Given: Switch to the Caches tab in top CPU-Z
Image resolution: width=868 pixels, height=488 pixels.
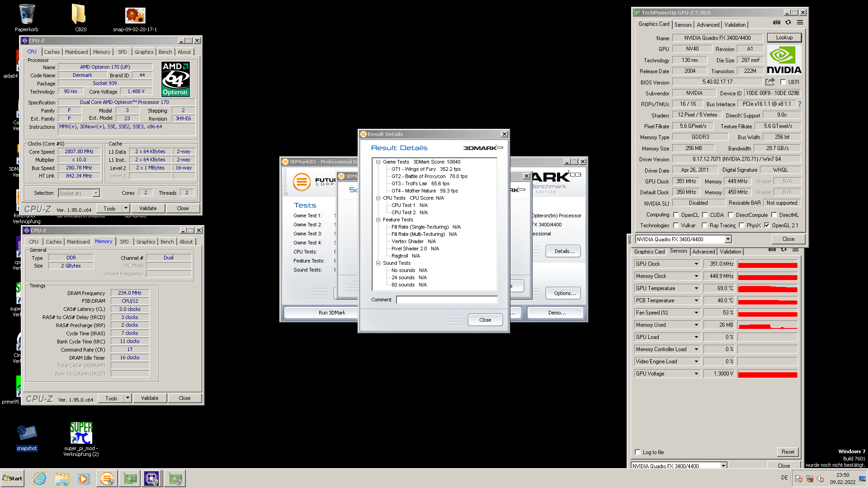Looking at the screenshot, I should click(52, 52).
